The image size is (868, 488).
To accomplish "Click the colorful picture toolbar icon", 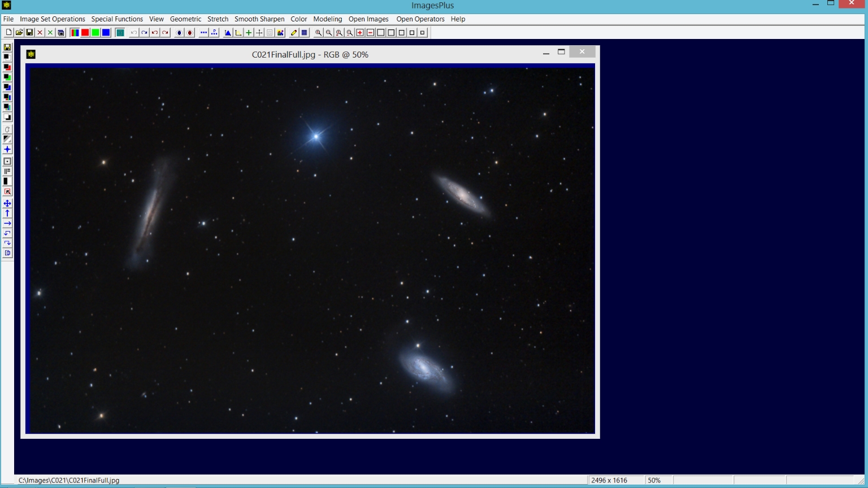I will coord(280,33).
